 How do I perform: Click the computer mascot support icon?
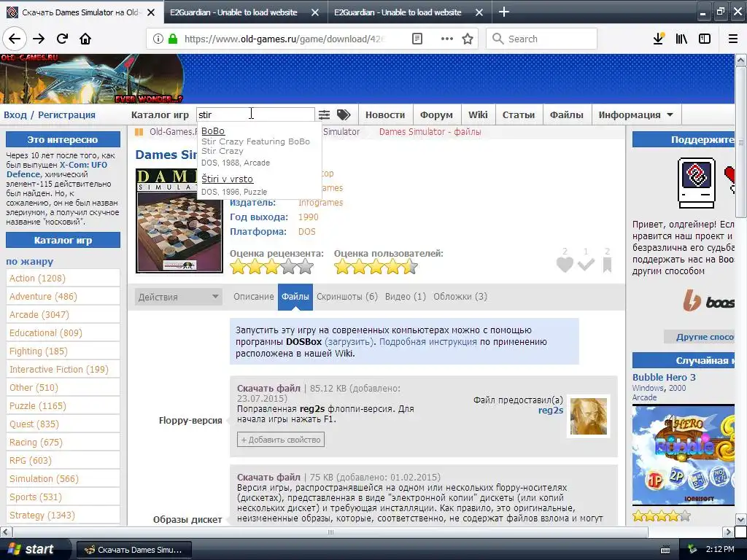tap(697, 183)
